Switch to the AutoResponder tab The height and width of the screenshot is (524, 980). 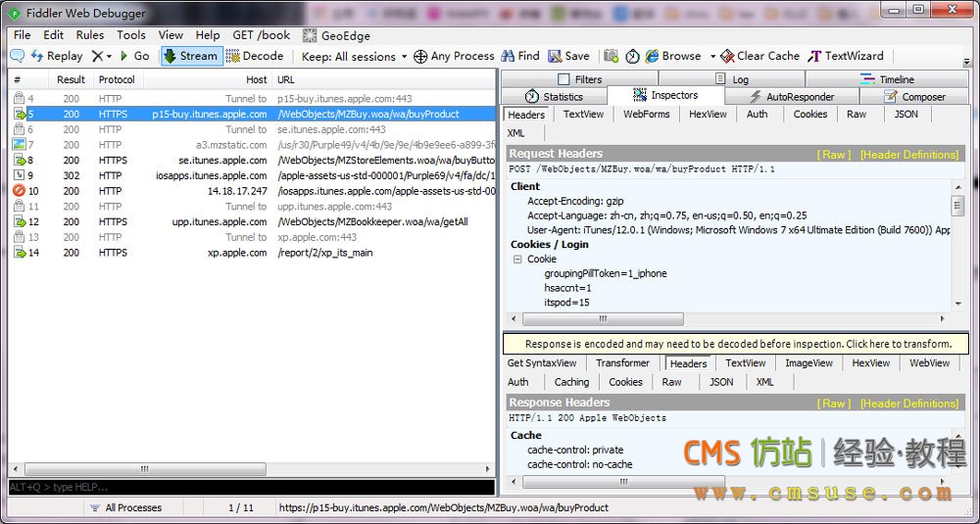click(792, 96)
